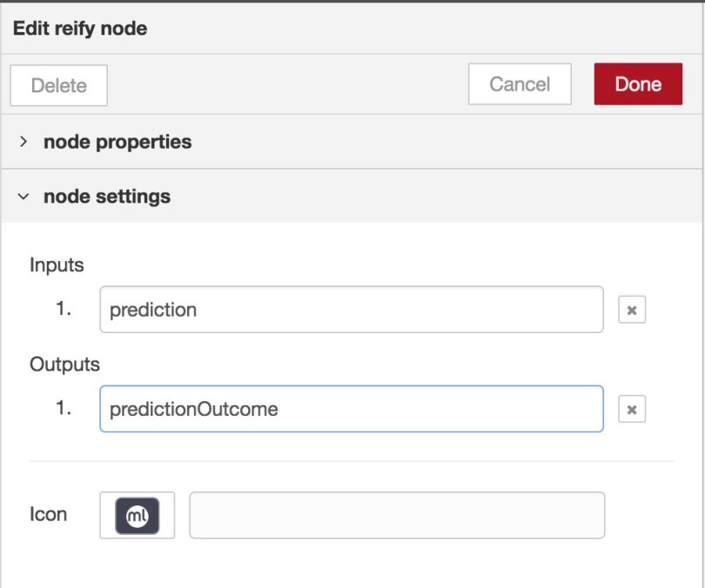This screenshot has height=588, width=705.
Task: Click number 1 beside the predictionOutcome field
Action: click(64, 408)
